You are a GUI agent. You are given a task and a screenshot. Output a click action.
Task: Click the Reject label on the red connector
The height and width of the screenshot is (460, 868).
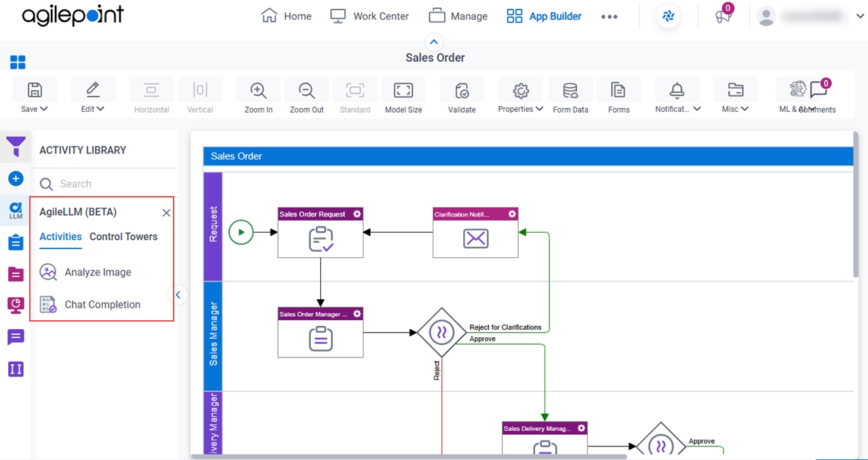(437, 370)
